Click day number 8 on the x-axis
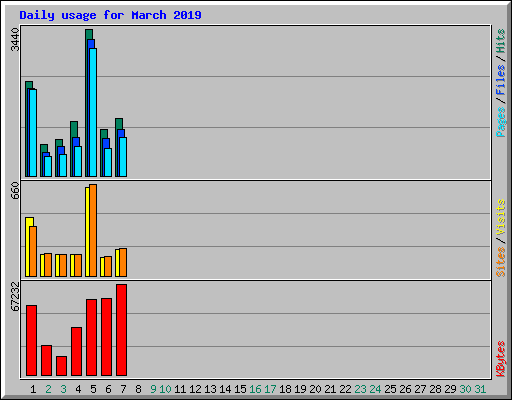The height and width of the screenshot is (400, 512). tap(138, 389)
